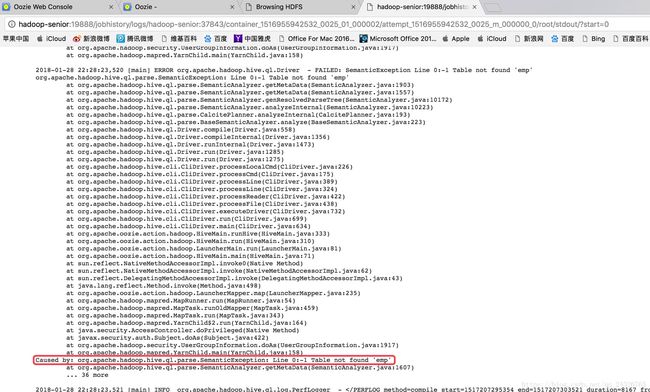Viewport: 650px width, 392px height.
Task: Close the hadoop-senior jobhistory tab
Action: [x=475, y=7]
